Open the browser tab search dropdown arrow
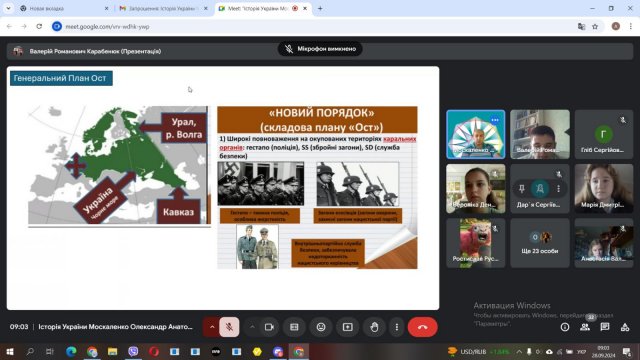 coord(8,8)
